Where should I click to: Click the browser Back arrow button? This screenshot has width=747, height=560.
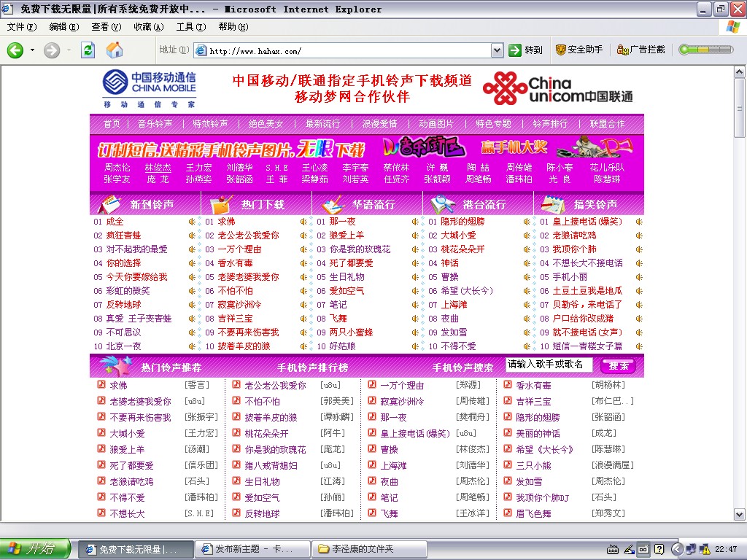(15, 50)
